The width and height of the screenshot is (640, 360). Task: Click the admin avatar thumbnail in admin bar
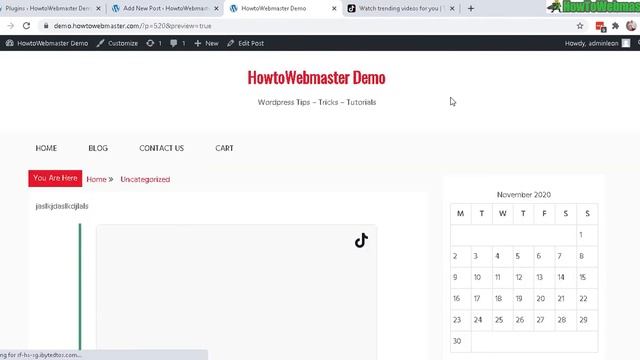[626, 43]
